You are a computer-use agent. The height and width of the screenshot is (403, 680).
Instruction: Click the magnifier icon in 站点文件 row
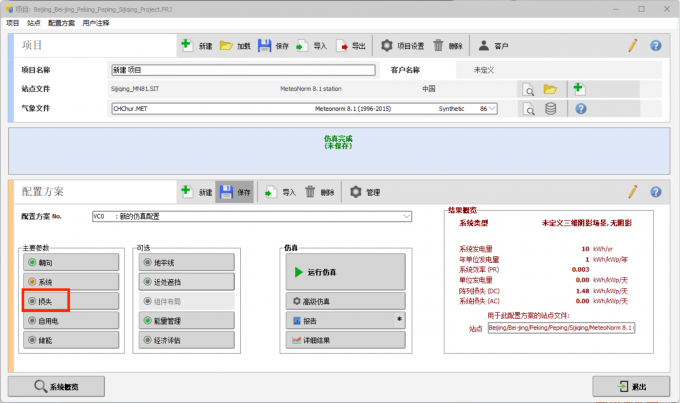point(528,89)
